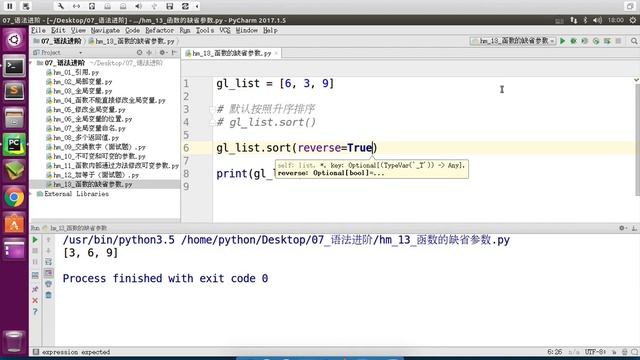Open UTF-8 encoding selector in status bar
Image resolution: width=640 pixels, height=360 pixels.
pos(595,352)
